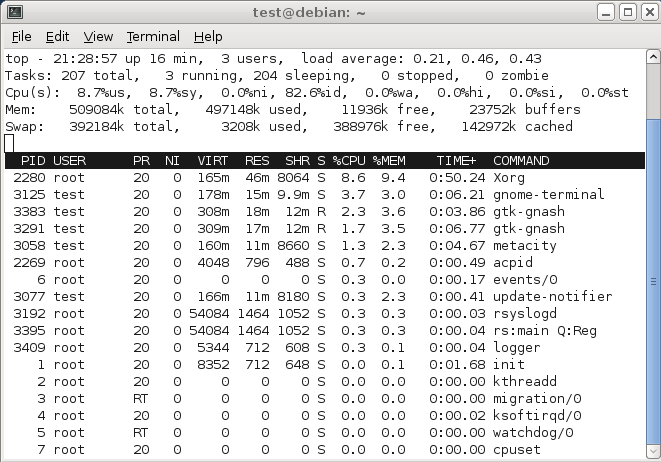Click PID 3125 in process list
This screenshot has width=661, height=462.
click(29, 195)
